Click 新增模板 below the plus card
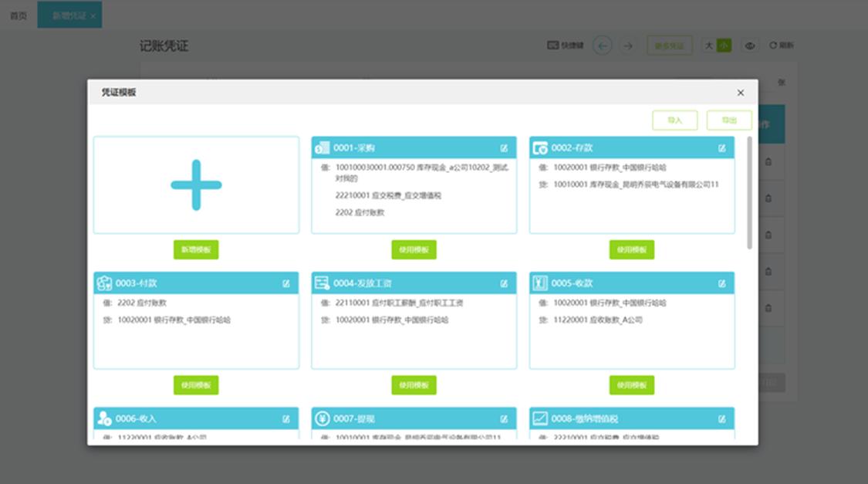 pyautogui.click(x=196, y=249)
